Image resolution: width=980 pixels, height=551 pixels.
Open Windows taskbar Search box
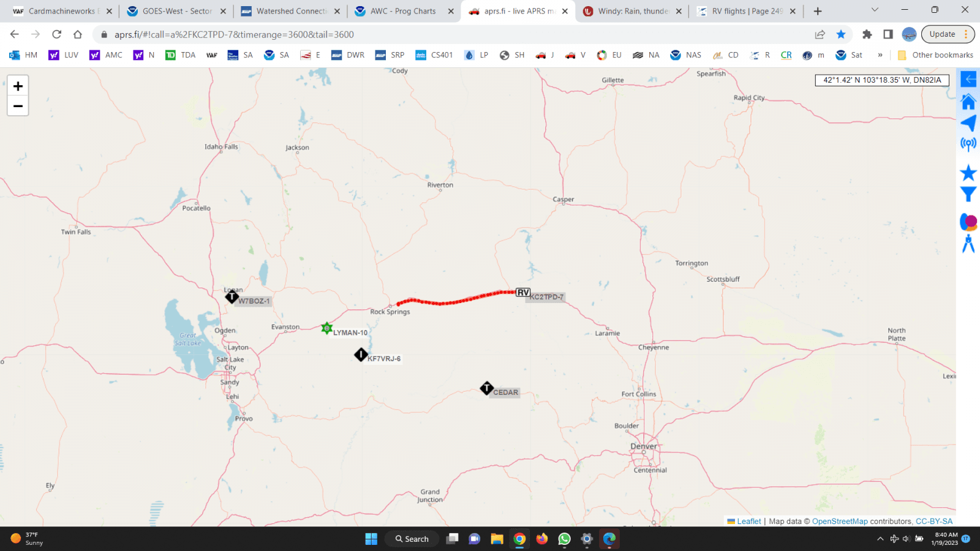[x=412, y=539]
